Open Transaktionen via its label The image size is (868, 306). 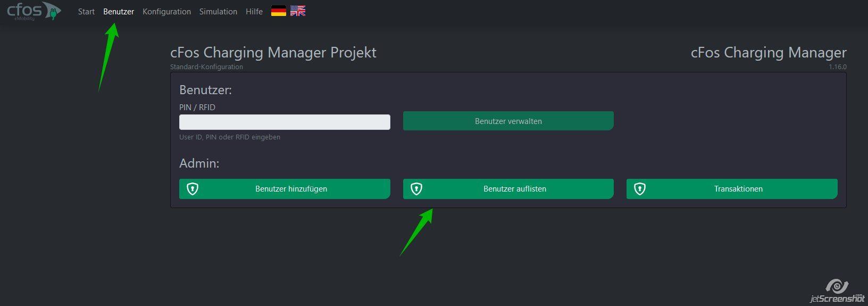(738, 189)
